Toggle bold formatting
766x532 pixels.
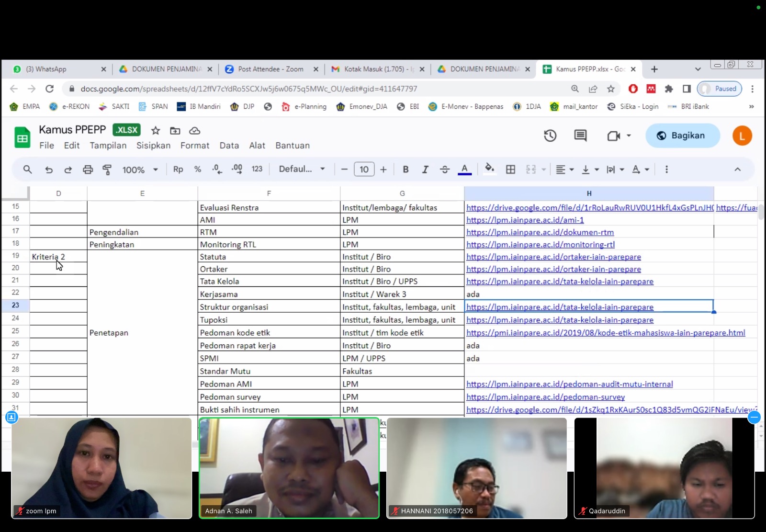(x=406, y=170)
